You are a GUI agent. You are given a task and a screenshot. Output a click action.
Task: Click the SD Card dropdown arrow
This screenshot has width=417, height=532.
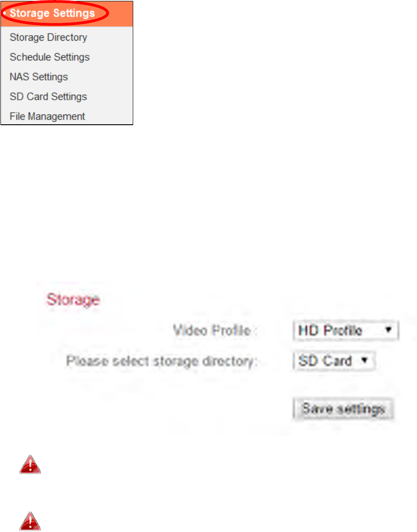(x=365, y=360)
